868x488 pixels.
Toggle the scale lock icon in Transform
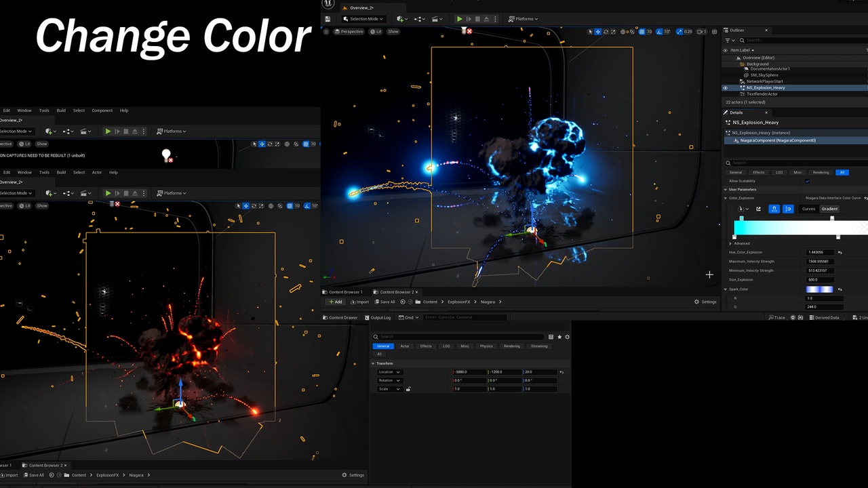[x=408, y=388]
